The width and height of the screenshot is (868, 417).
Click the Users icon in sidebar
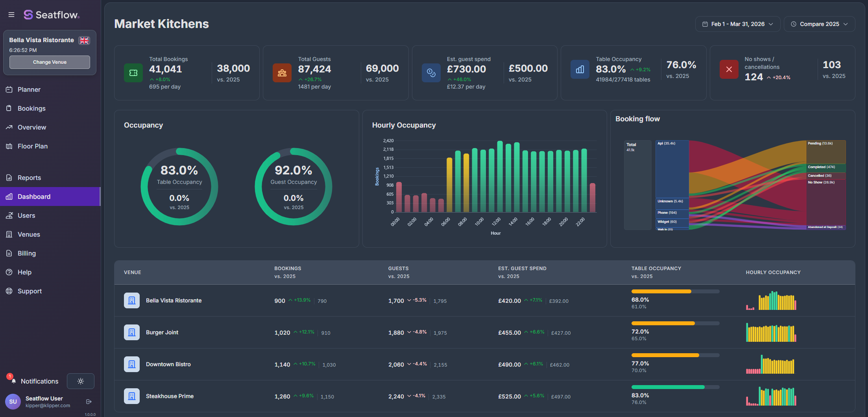tap(9, 215)
